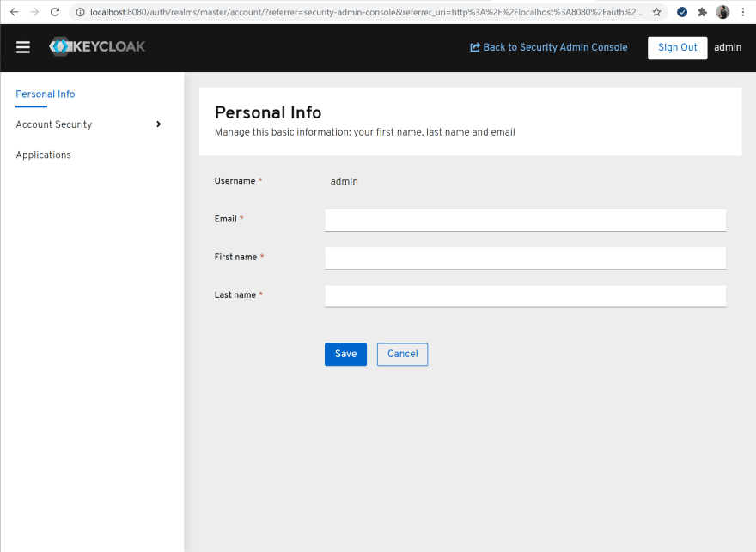Image resolution: width=756 pixels, height=552 pixels.
Task: Click the admin username in header
Action: click(x=728, y=47)
